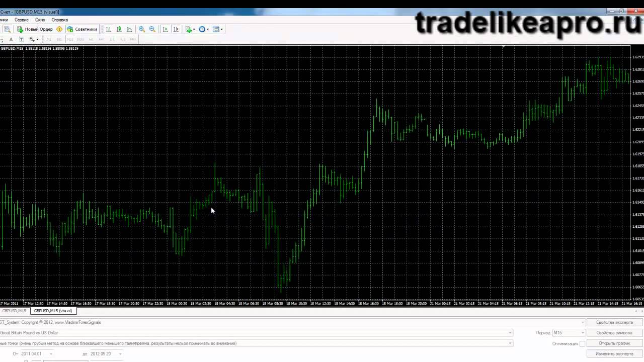Click the Новый Ордер toolbar button

pos(35,29)
